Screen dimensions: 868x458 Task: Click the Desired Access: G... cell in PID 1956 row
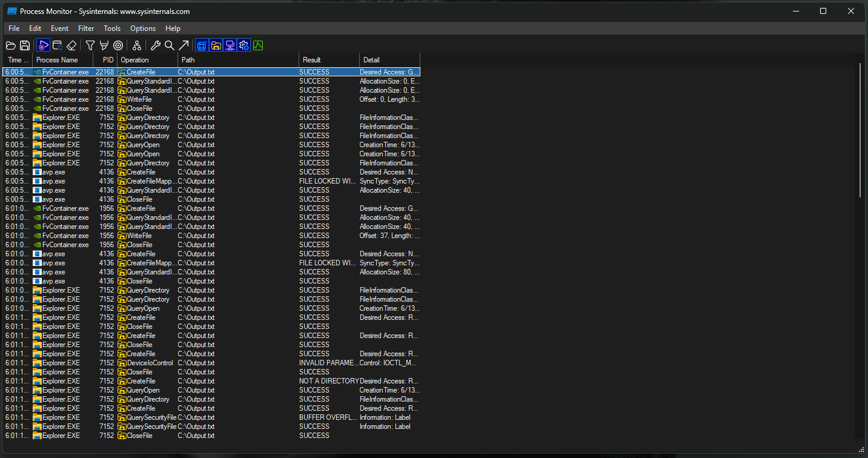(389, 208)
